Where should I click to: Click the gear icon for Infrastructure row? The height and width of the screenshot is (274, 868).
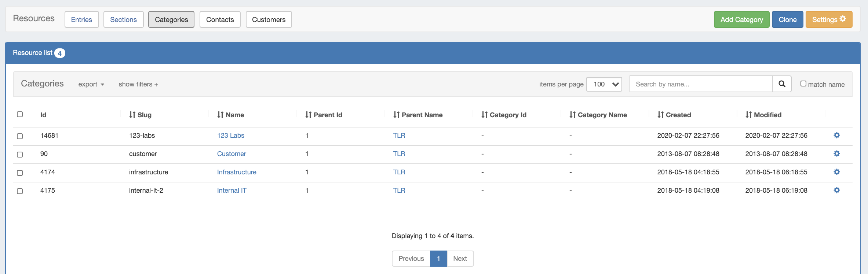point(836,172)
